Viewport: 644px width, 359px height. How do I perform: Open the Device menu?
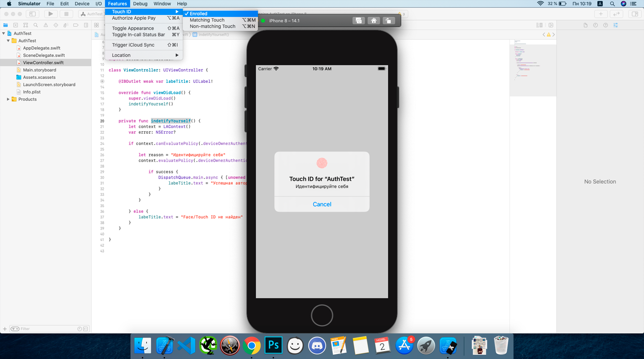pos(82,4)
